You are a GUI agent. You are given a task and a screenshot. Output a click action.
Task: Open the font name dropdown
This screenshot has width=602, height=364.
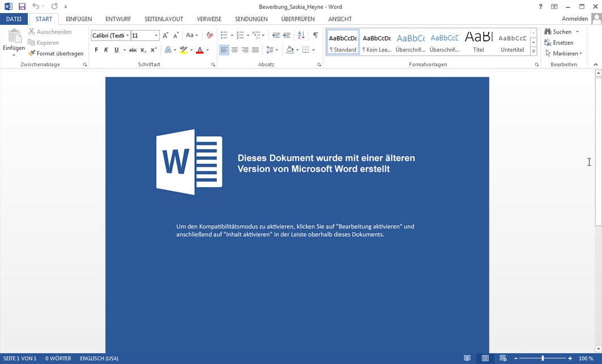[127, 35]
